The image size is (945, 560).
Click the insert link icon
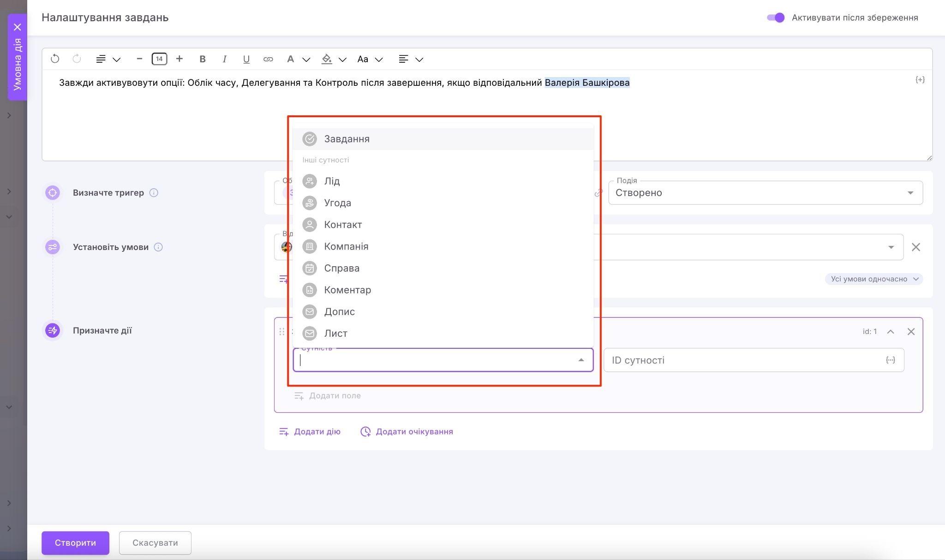point(268,59)
